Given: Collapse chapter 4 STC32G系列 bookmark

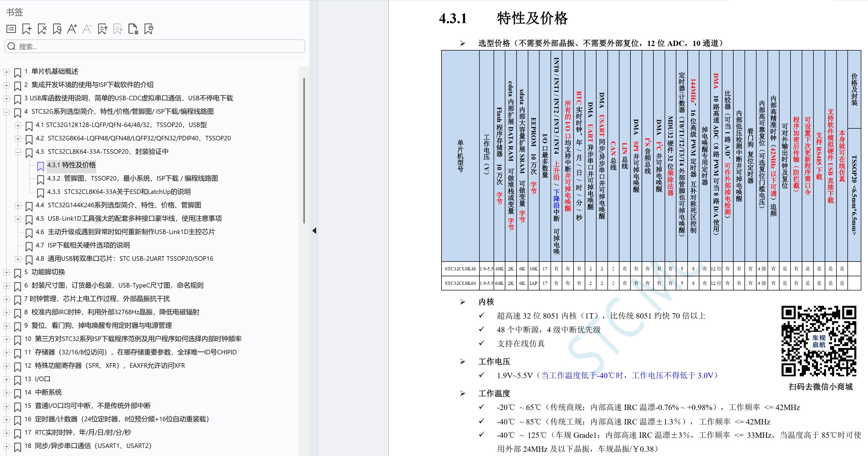Looking at the screenshot, I should (x=7, y=112).
